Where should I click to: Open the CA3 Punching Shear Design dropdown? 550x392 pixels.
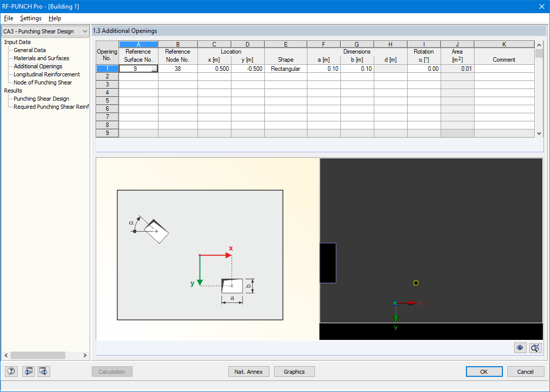[x=45, y=31]
